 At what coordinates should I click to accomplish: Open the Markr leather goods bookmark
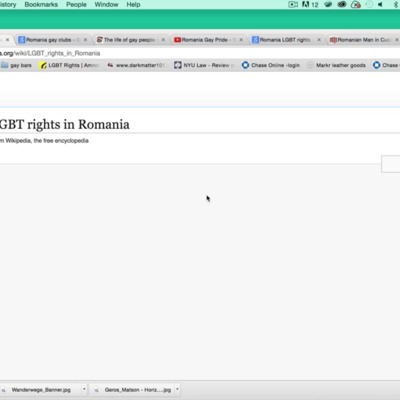pyautogui.click(x=337, y=65)
